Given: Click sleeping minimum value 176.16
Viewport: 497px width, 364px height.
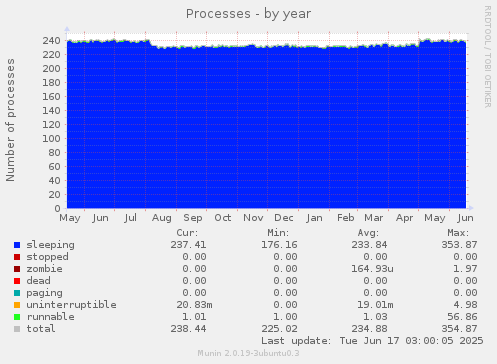Looking at the screenshot, I should click(x=279, y=245).
